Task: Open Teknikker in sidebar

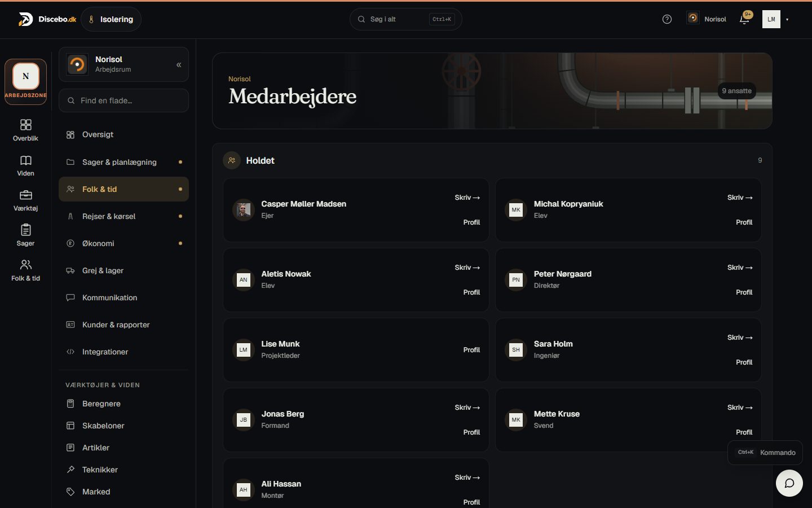Action: (123, 470)
